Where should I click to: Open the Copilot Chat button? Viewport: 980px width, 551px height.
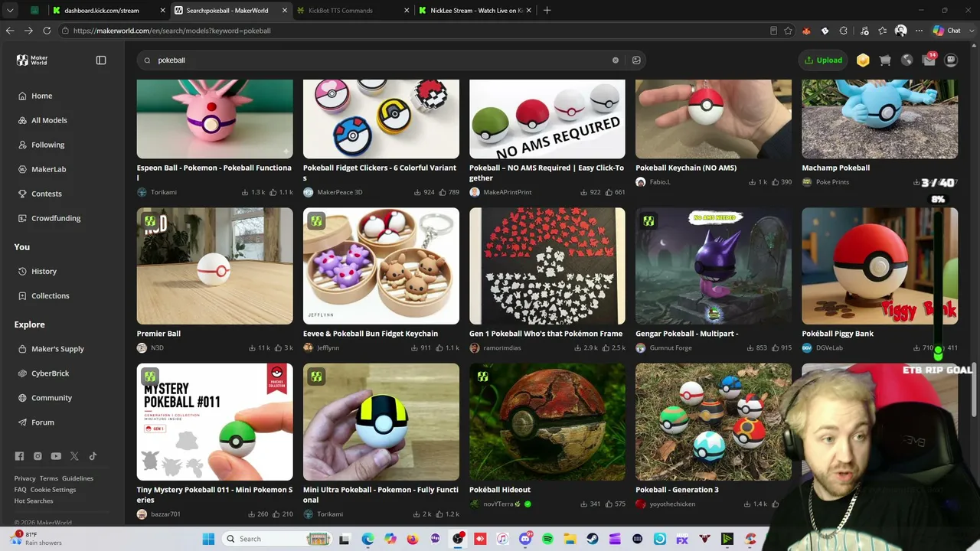(x=947, y=31)
